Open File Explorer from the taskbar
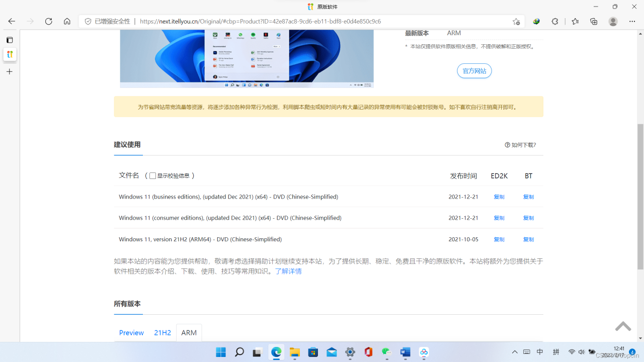 (x=295, y=352)
